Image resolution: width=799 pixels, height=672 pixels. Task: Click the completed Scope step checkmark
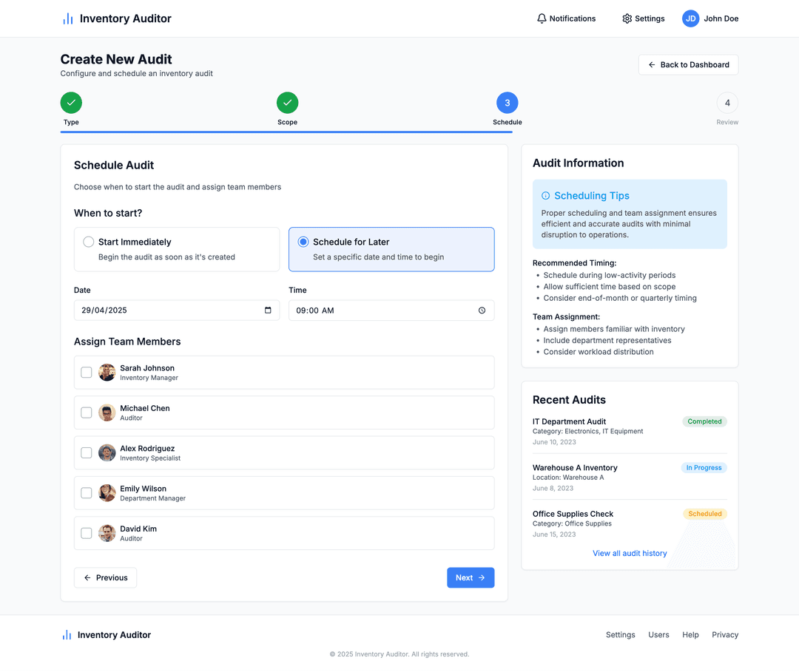point(287,103)
